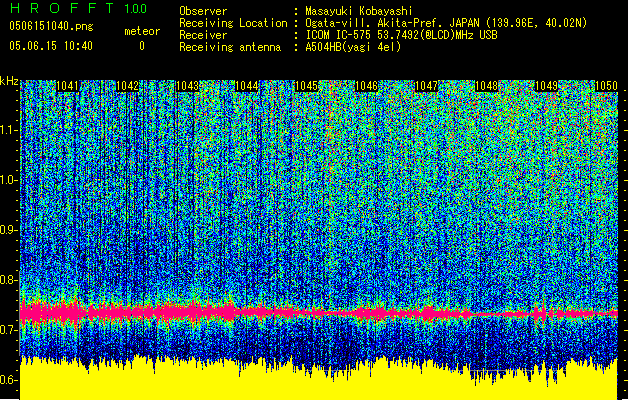Image resolution: width=629 pixels, height=400 pixels.
Task: Click the 0.6 frequency axis label
Action: click(x=9, y=380)
